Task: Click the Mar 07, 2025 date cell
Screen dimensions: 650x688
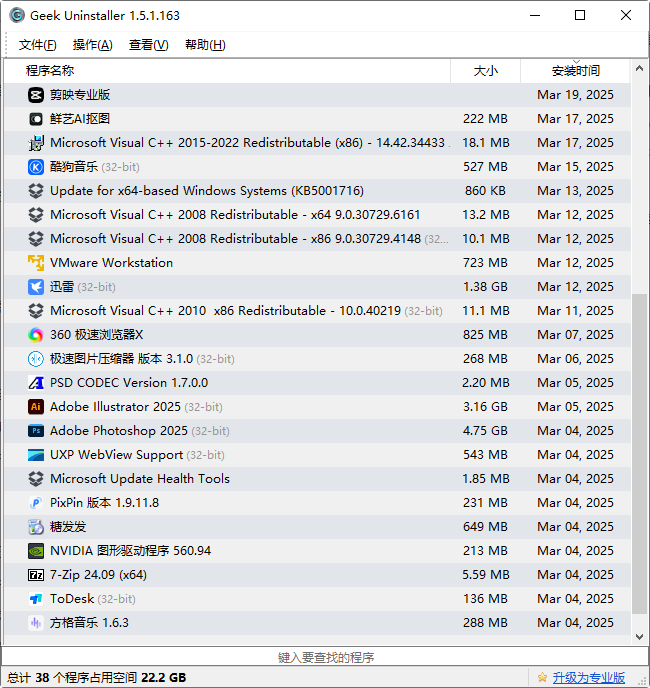Action: pos(575,335)
